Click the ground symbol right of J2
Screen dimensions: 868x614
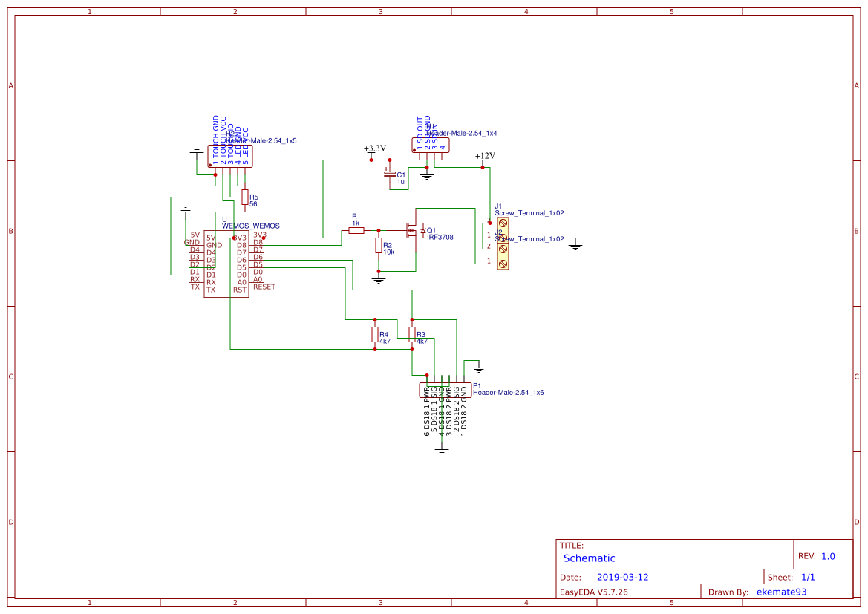575,246
